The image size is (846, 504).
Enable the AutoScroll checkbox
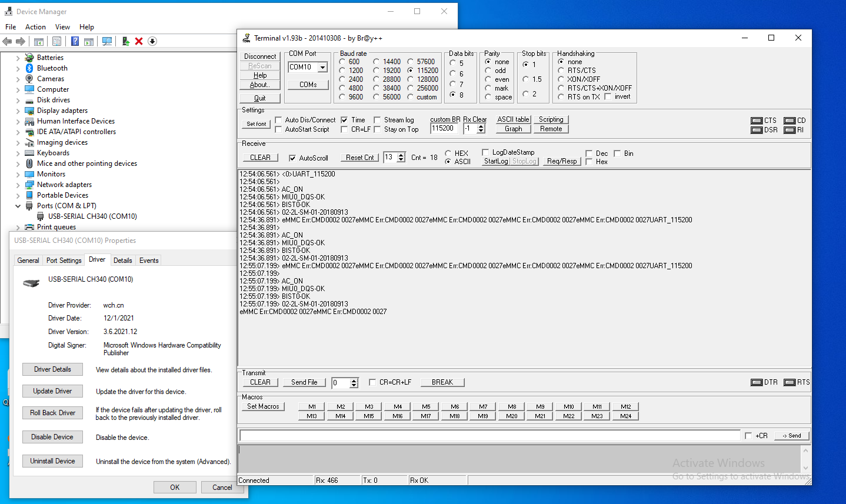coord(292,158)
